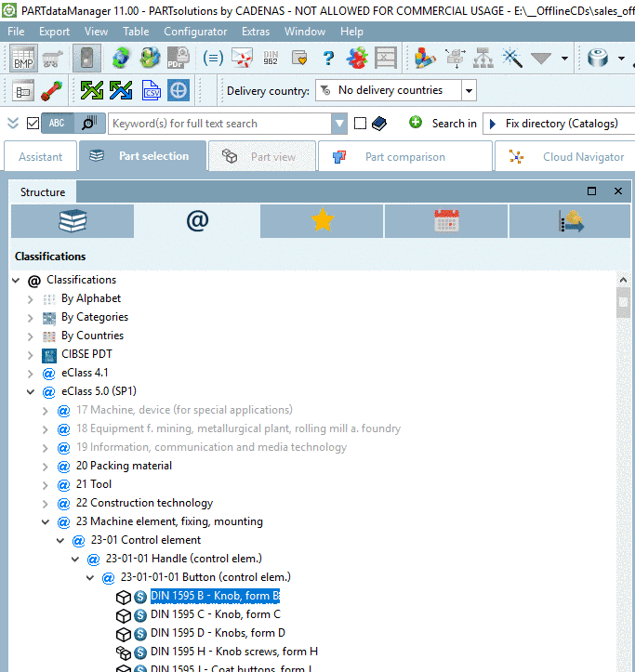The image size is (635, 672).
Task: Click the keyword full text search field
Action: (219, 124)
